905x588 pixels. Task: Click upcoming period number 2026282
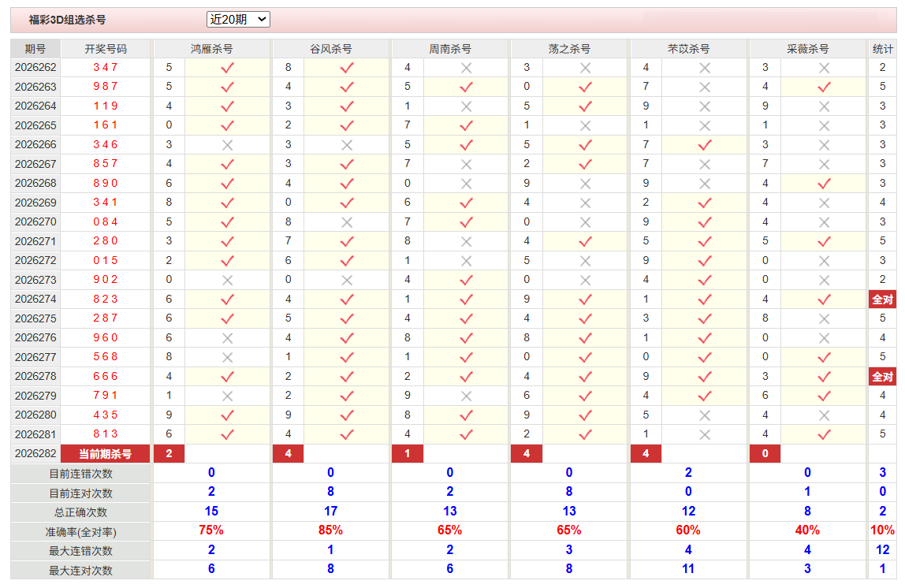35,453
